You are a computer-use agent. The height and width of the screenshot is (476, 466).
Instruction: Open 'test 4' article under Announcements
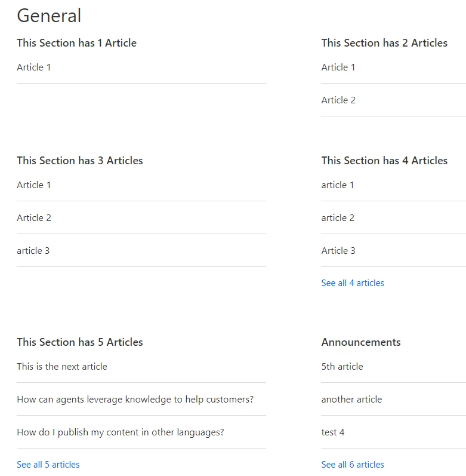(333, 432)
